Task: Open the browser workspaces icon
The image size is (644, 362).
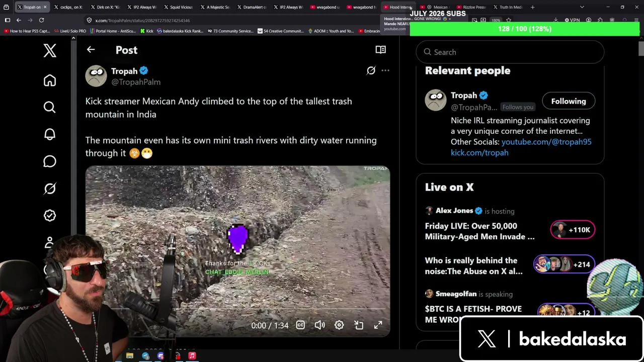Action: 6,7
